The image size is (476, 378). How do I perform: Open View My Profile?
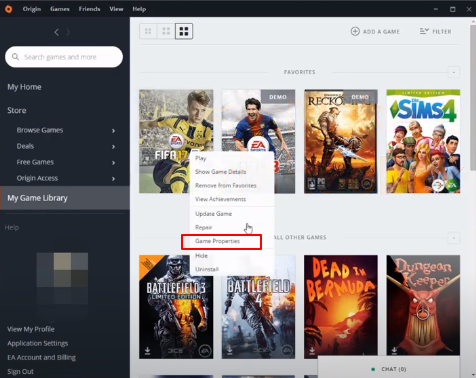click(x=31, y=329)
